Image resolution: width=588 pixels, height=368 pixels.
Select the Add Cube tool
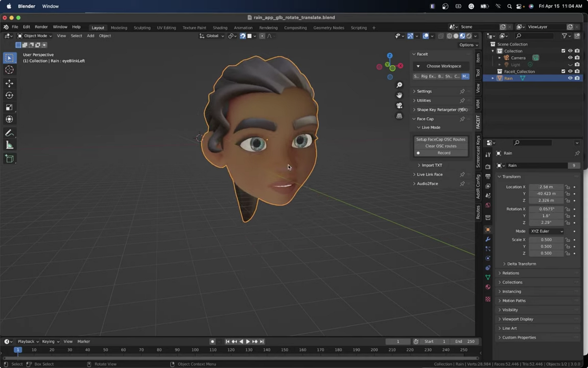[9, 159]
